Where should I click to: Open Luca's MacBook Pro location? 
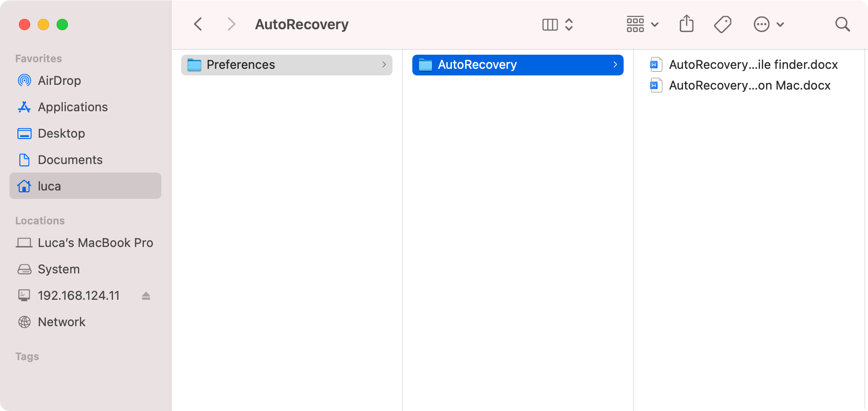point(95,243)
